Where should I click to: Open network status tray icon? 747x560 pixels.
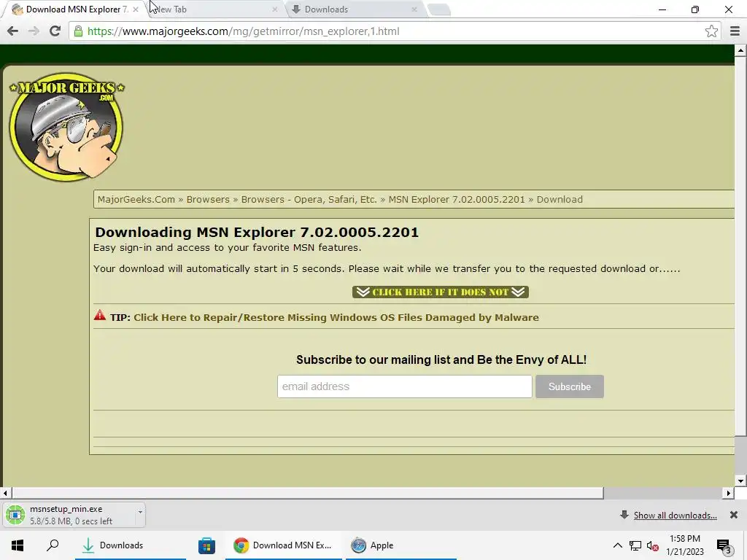[635, 545]
